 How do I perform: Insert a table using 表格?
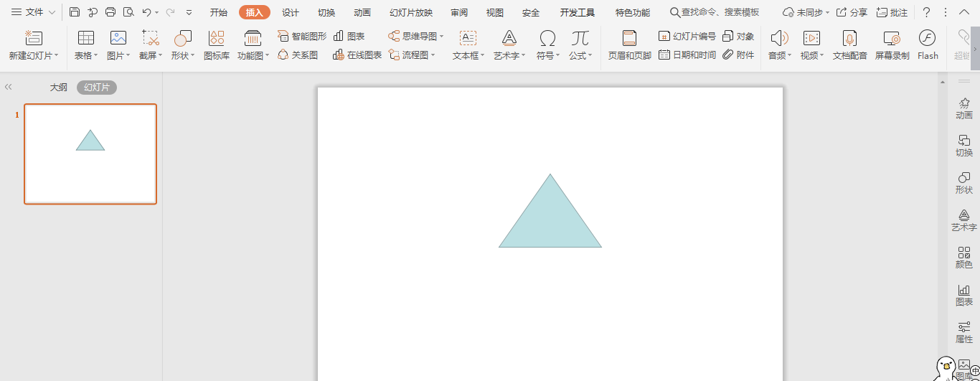(x=86, y=44)
